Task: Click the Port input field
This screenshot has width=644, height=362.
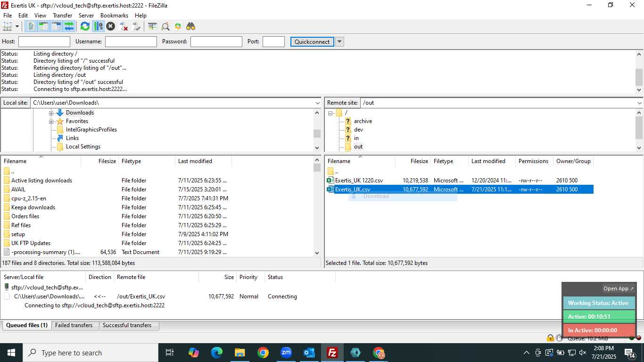Action: coord(273,41)
